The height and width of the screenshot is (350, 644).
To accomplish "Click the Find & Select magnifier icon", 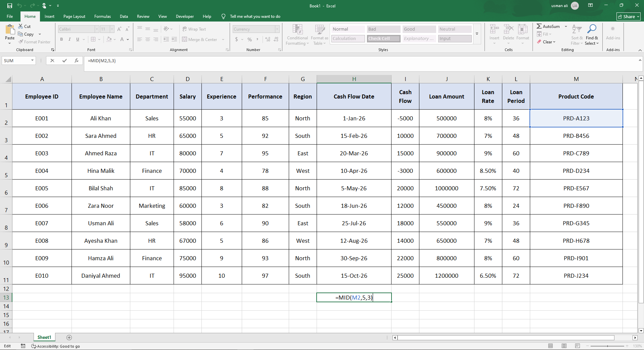I will pyautogui.click(x=592, y=30).
